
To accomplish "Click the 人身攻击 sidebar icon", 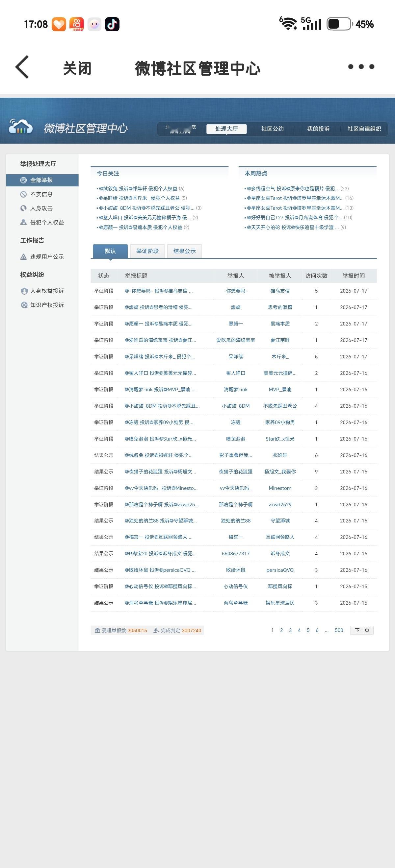I will coord(23,208).
